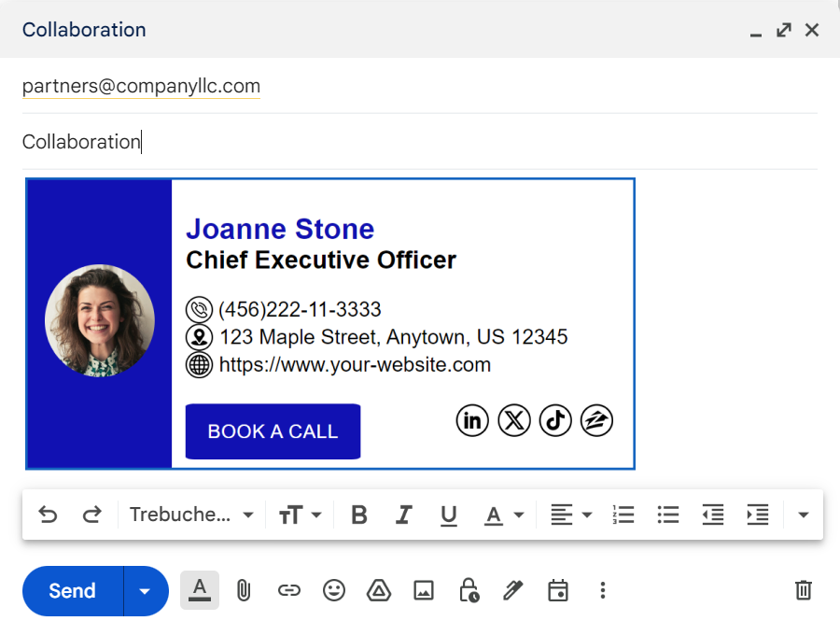Viewport: 840px width, 635px height.
Task: Toggle italic formatting
Action: point(404,515)
